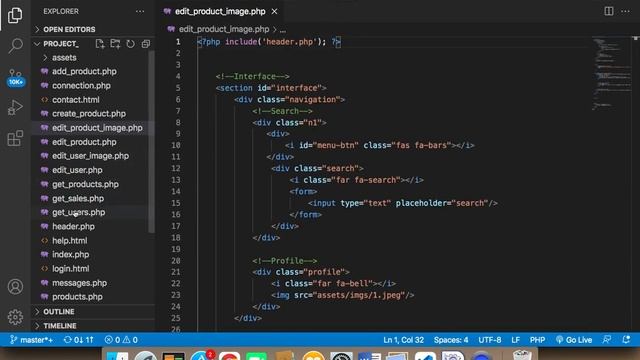Open the Explorer view in activity bar
Viewport: 640px width, 360px height.
coord(15,15)
